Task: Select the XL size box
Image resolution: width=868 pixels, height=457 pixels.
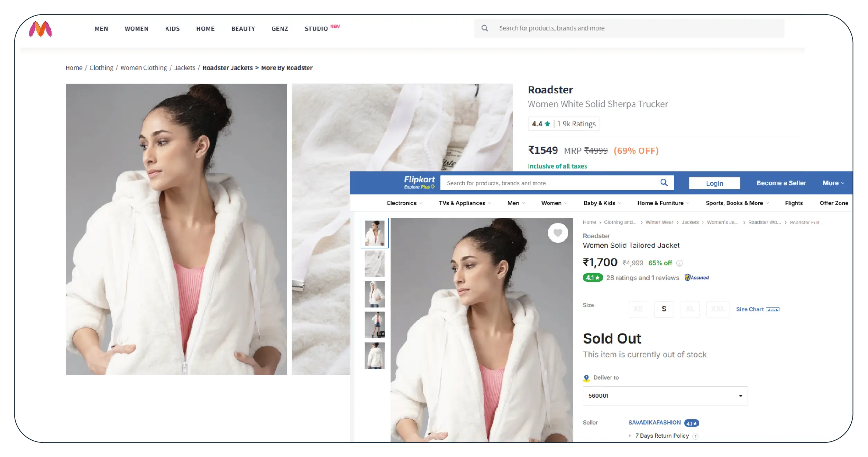Action: [690, 309]
